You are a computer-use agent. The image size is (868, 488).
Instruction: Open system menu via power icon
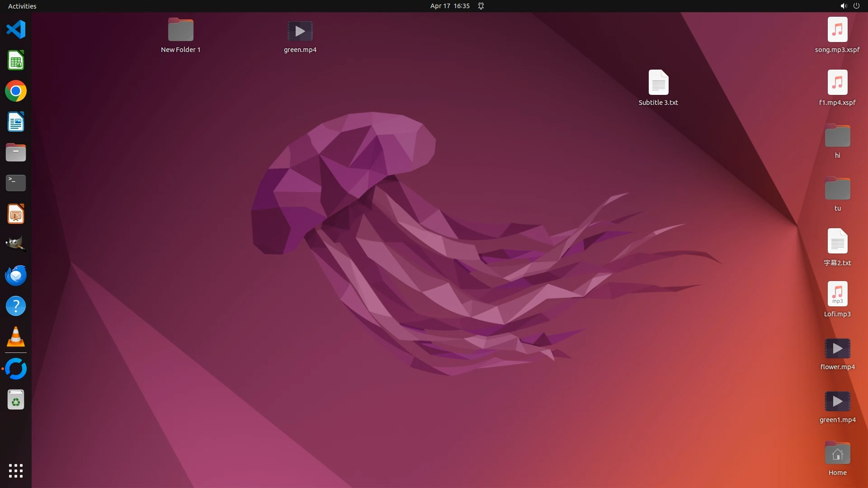[856, 6]
